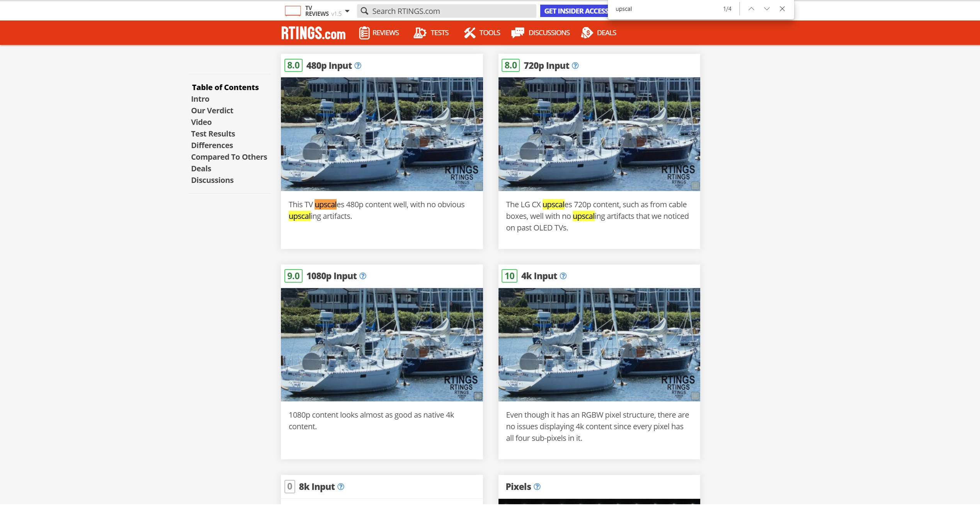This screenshot has height=505, width=980.
Task: Select the Discussions menu tab
Action: [x=548, y=32]
